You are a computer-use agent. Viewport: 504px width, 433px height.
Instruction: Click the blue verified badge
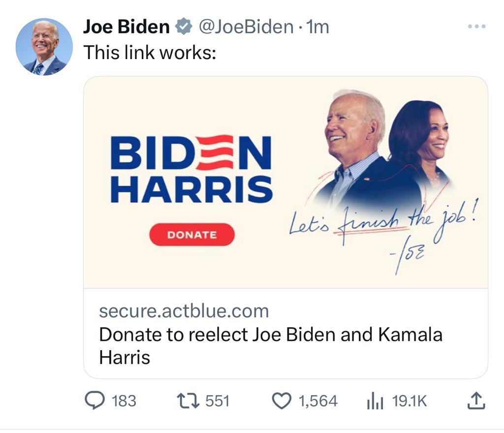coord(184,27)
